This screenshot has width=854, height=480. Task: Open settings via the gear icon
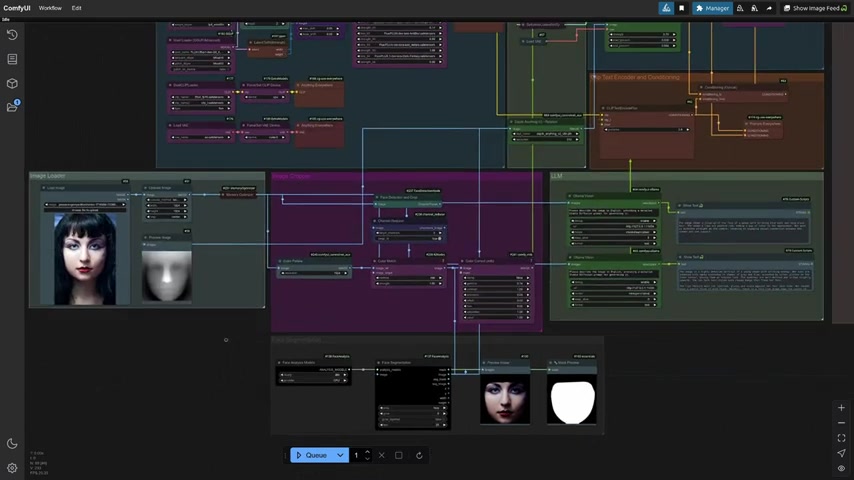point(12,467)
